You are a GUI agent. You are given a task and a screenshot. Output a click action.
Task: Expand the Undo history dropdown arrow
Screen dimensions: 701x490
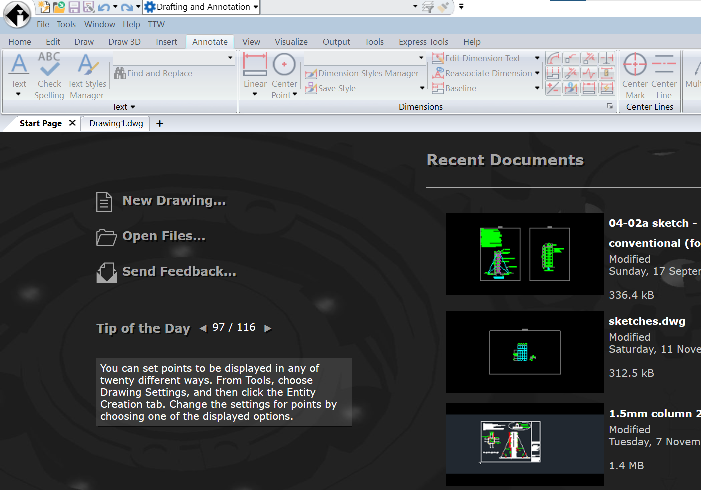coord(115,7)
